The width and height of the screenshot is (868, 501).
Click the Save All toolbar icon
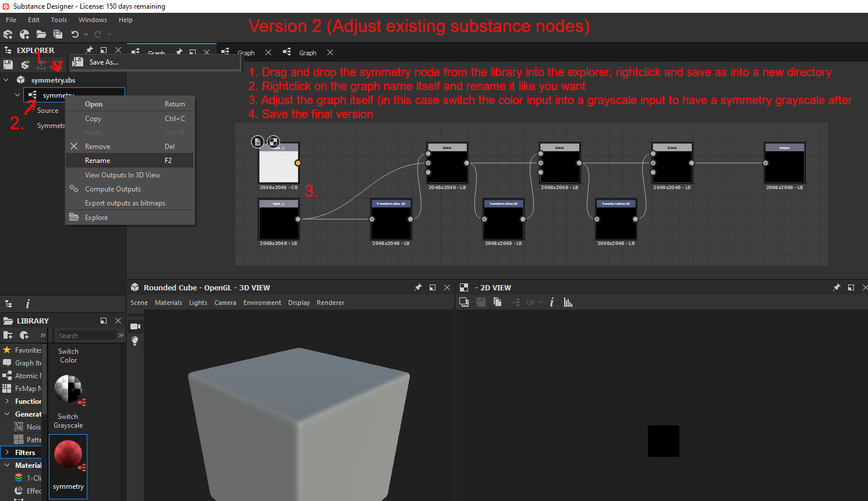pos(58,34)
